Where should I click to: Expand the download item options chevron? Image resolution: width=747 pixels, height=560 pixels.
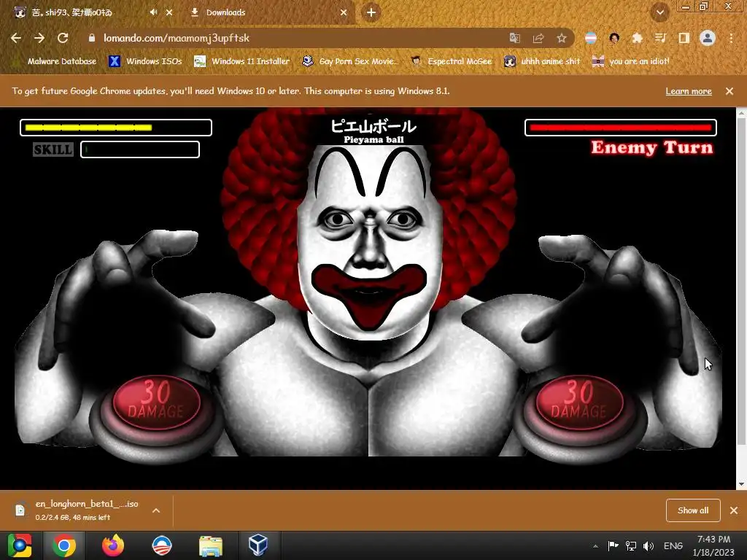(x=156, y=510)
